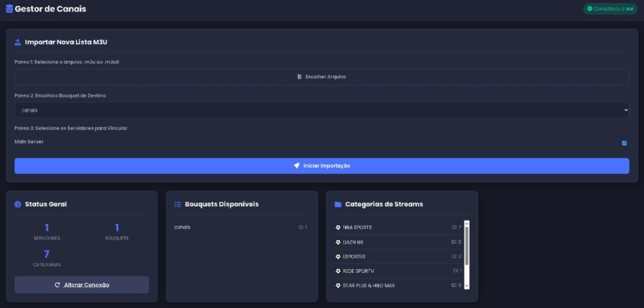This screenshot has width=644, height=308.
Task: Open the destination bouquet dropdown showing canais
Action: pos(321,110)
